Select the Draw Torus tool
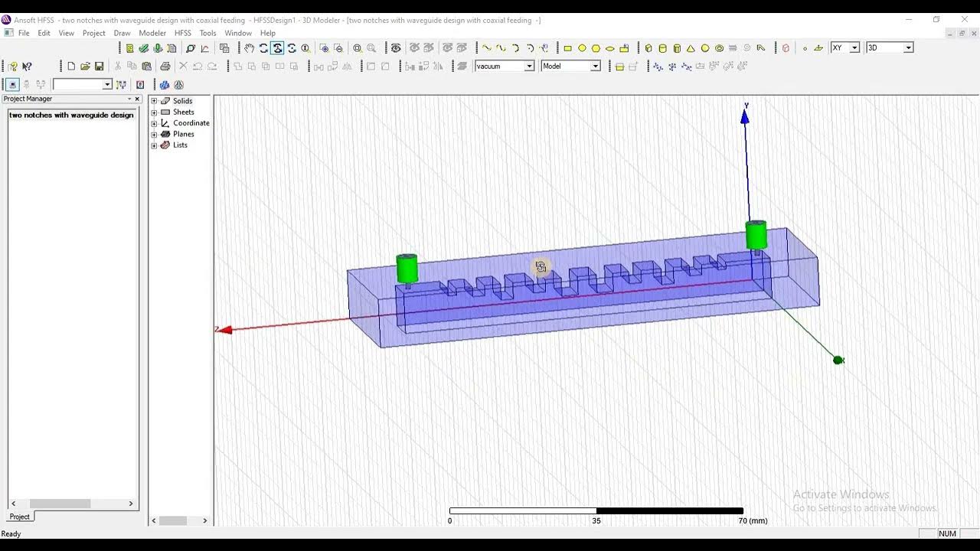The width and height of the screenshot is (980, 551). click(719, 48)
